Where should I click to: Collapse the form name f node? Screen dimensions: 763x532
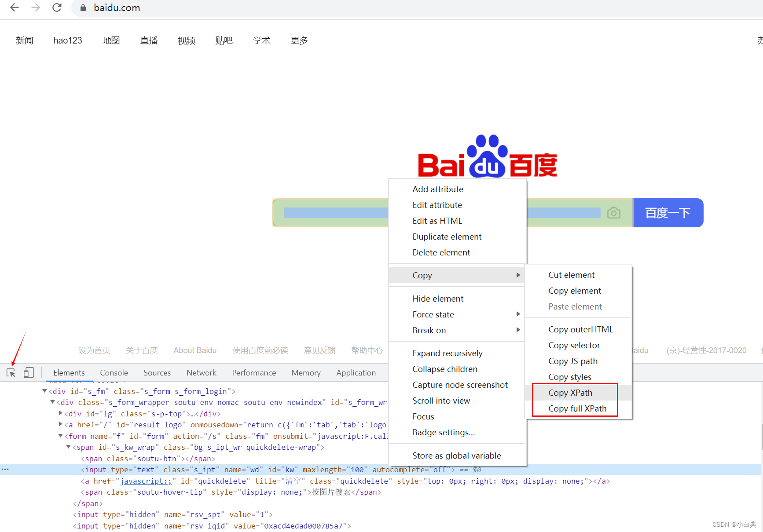pyautogui.click(x=60, y=436)
